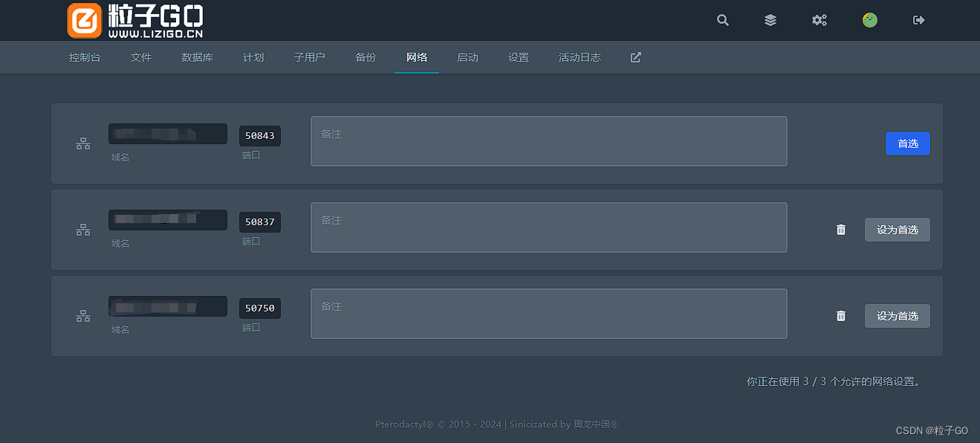Open the account avatar icon
Screen dimensions: 980x443
tap(870, 20)
